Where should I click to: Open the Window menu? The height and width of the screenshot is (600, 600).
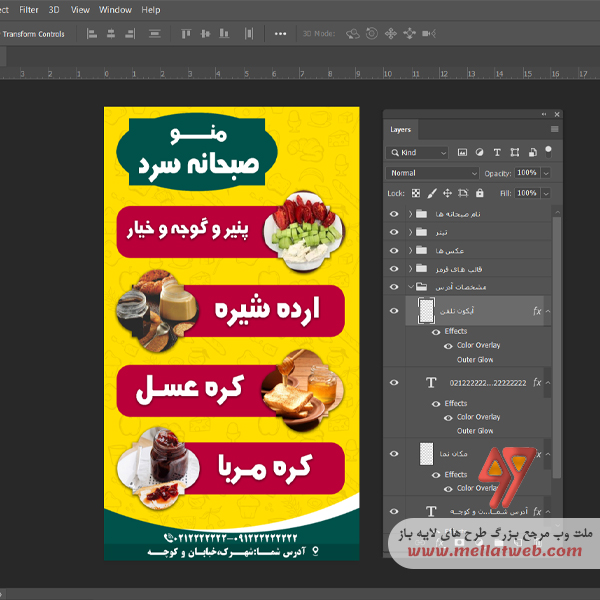(x=115, y=10)
